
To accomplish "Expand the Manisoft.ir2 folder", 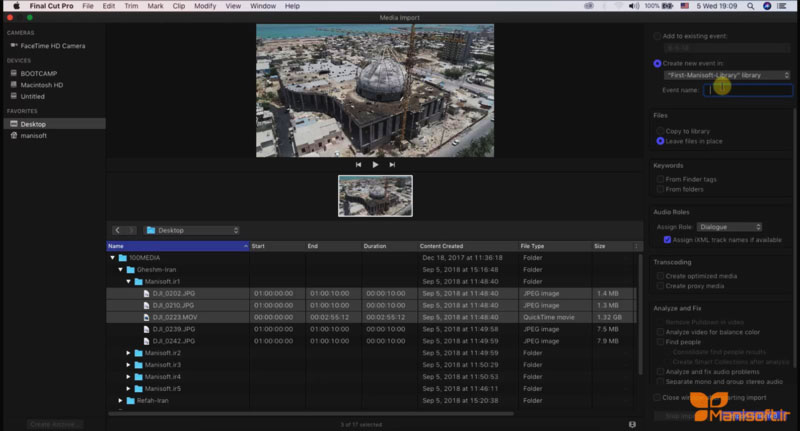I will click(x=129, y=353).
